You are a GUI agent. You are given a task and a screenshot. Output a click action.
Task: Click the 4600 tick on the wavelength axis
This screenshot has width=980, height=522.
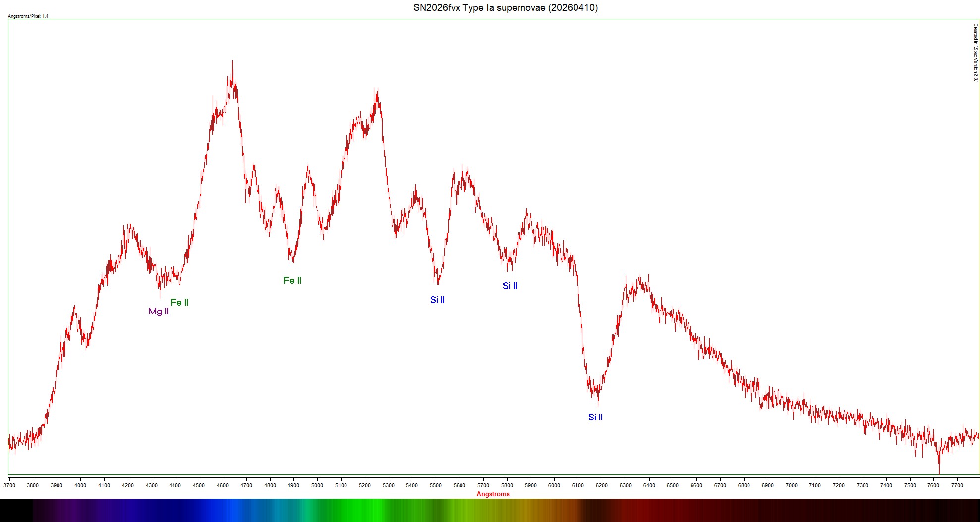(x=223, y=485)
